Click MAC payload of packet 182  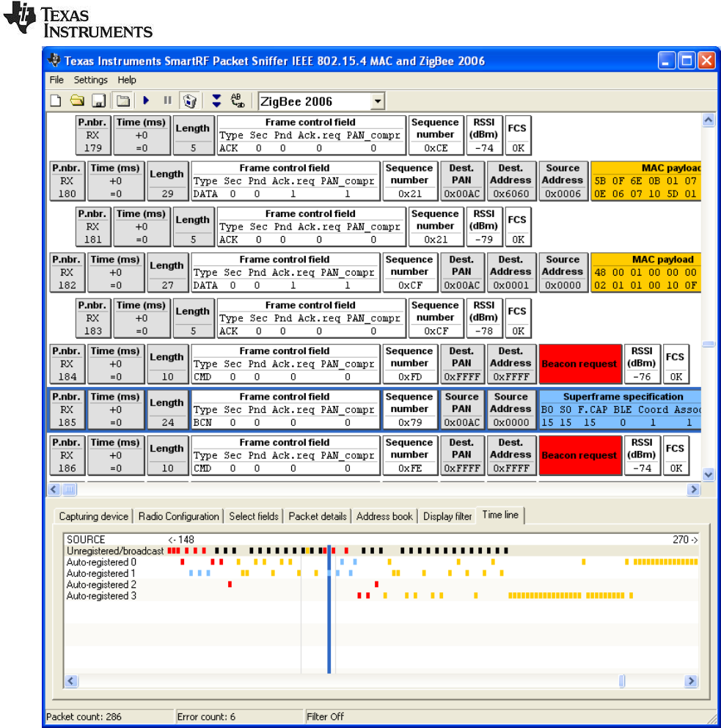(645, 272)
